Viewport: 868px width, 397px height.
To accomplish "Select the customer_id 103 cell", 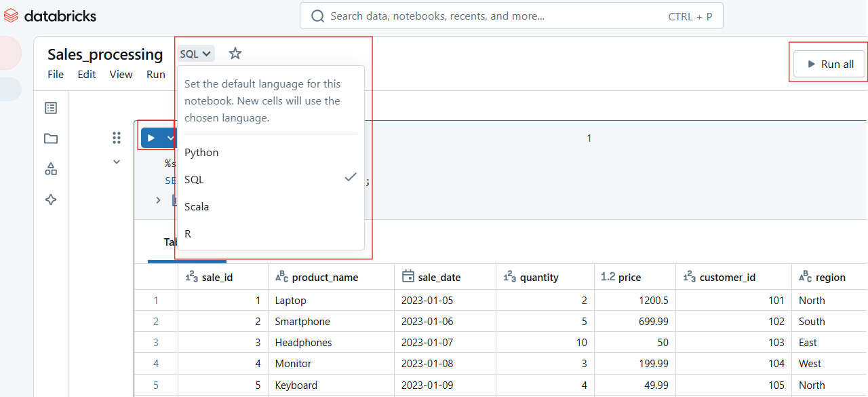I will (x=734, y=343).
